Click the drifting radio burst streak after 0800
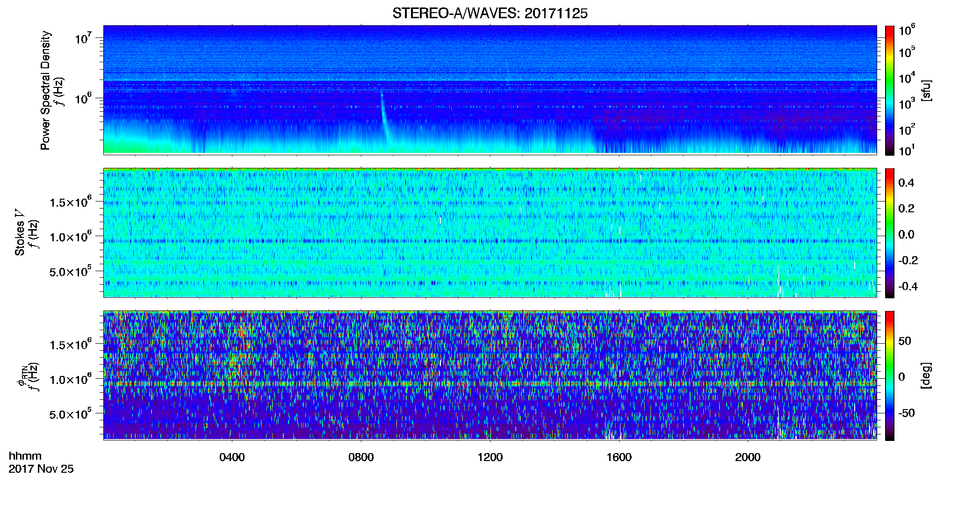Image resolution: width=980 pixels, height=505 pixels. point(384,117)
